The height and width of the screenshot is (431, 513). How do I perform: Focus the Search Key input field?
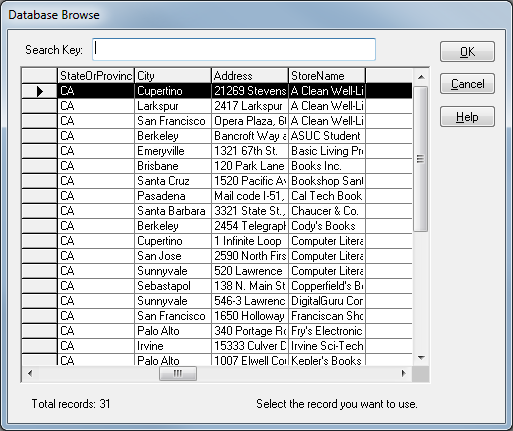pyautogui.click(x=234, y=49)
